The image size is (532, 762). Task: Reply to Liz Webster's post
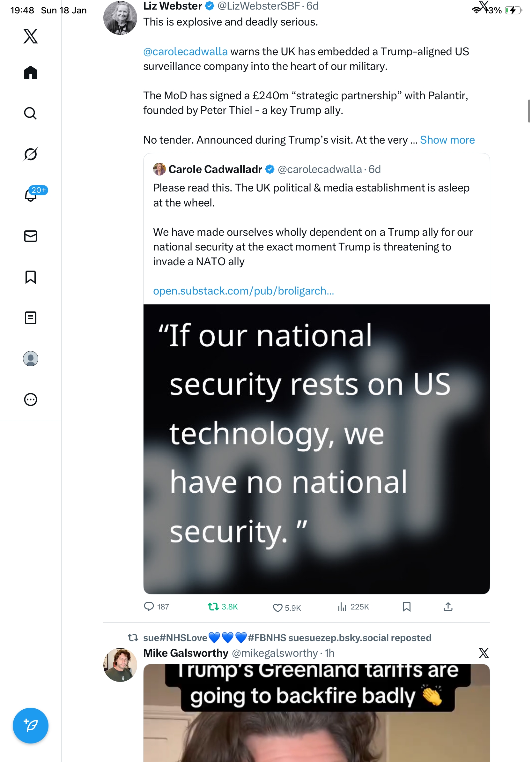[149, 607]
